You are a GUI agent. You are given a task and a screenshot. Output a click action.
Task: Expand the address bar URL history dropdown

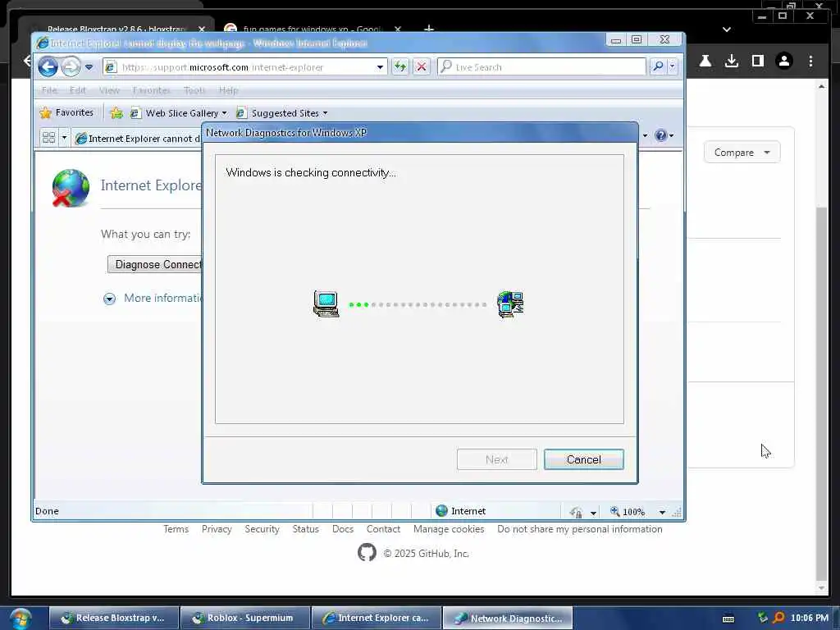coord(380,67)
